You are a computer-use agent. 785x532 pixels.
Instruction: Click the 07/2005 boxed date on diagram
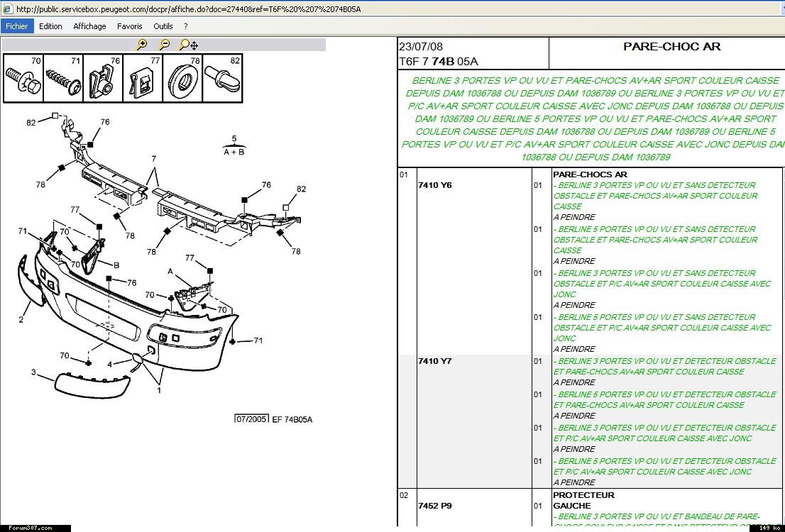pyautogui.click(x=252, y=419)
